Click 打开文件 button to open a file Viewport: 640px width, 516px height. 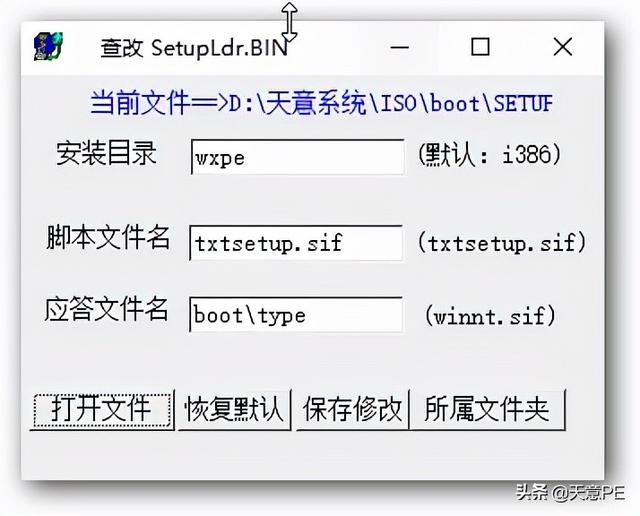[102, 409]
